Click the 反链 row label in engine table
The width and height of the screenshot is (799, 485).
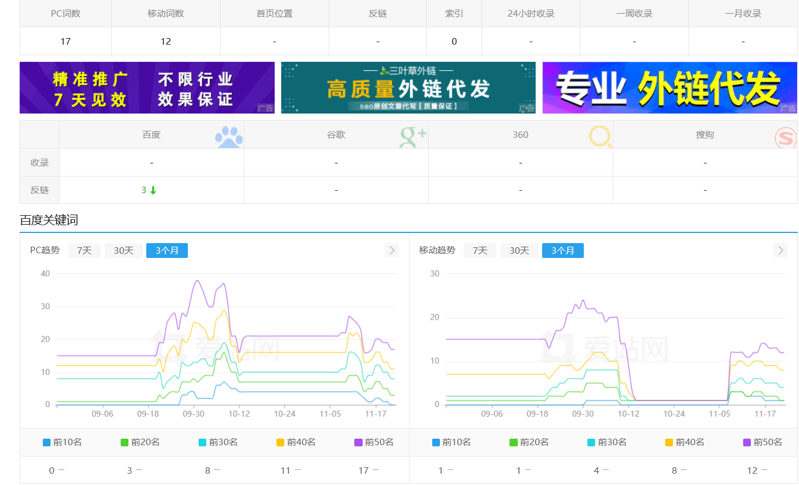39,190
